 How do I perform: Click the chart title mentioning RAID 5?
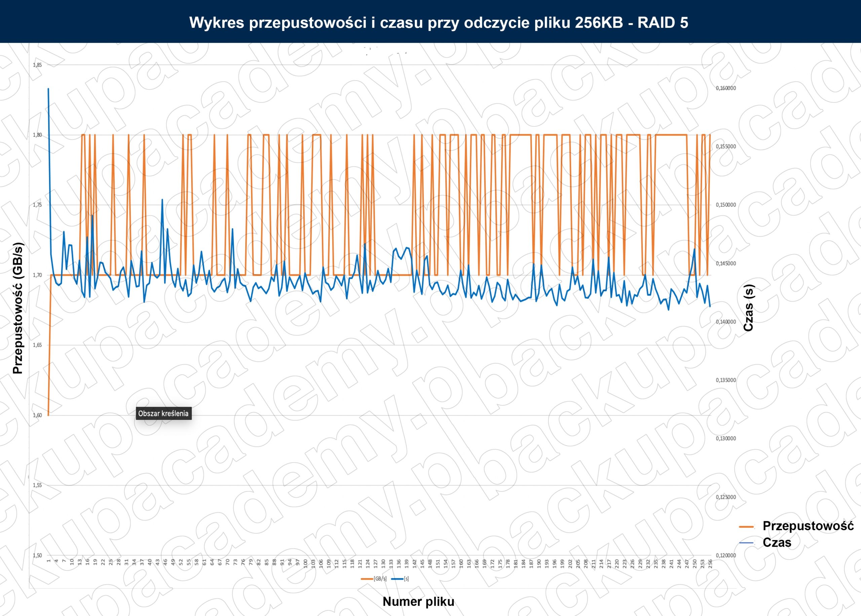click(x=439, y=23)
